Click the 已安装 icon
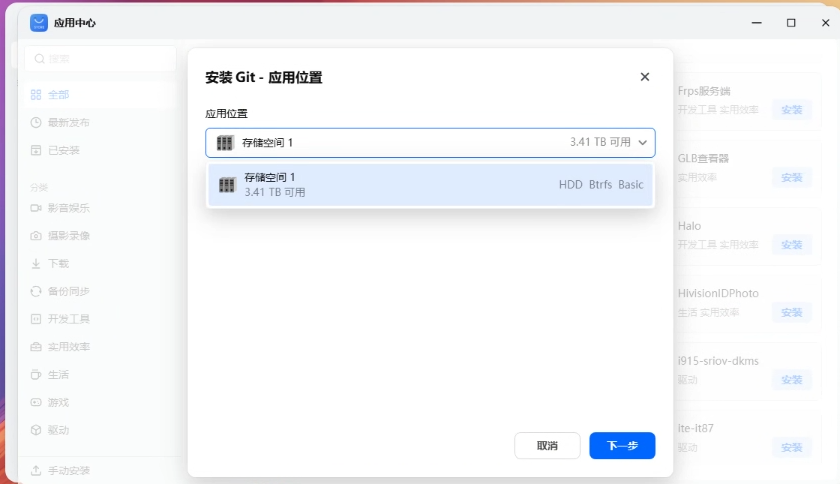 pyautogui.click(x=36, y=151)
